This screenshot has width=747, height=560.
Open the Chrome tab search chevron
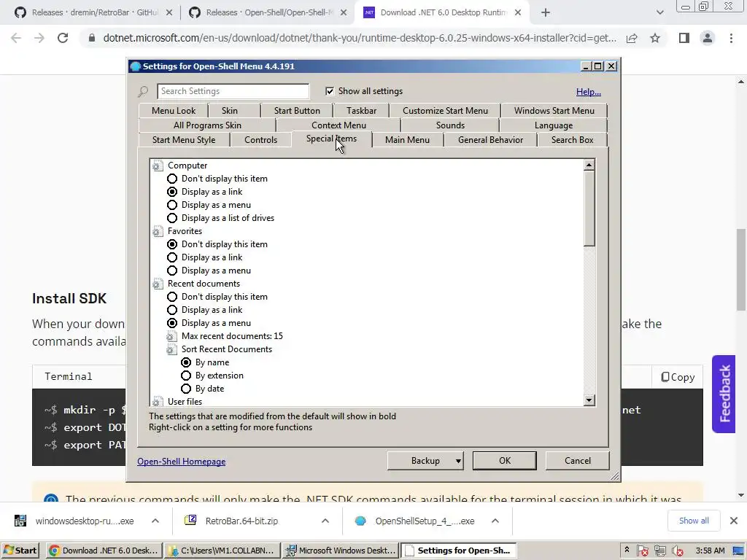coord(659,12)
